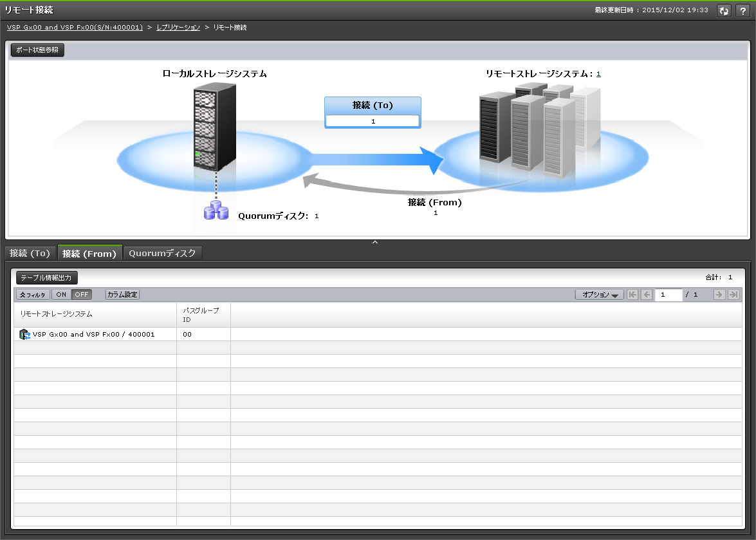This screenshot has height=540, width=756.
Task: Turn the filter OFF
Action: tap(81, 295)
